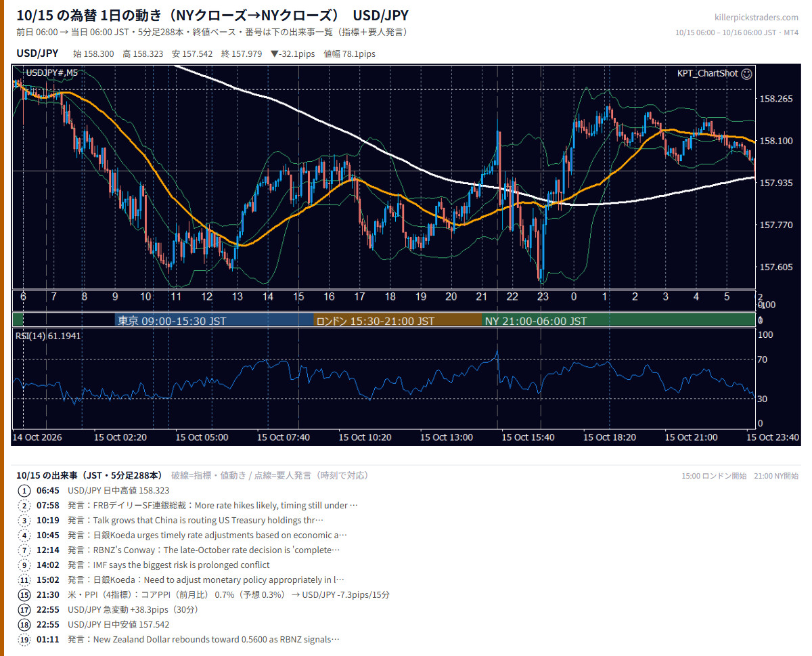The height and width of the screenshot is (656, 812).
Task: Click the ロンドン 15:30-21:00 JST session bar
Action: pos(398,321)
